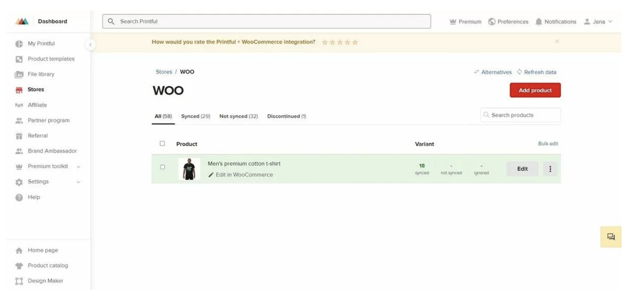The image size is (644, 297).
Task: Switch to the Discontinued (1) tab
Action: pos(286,116)
